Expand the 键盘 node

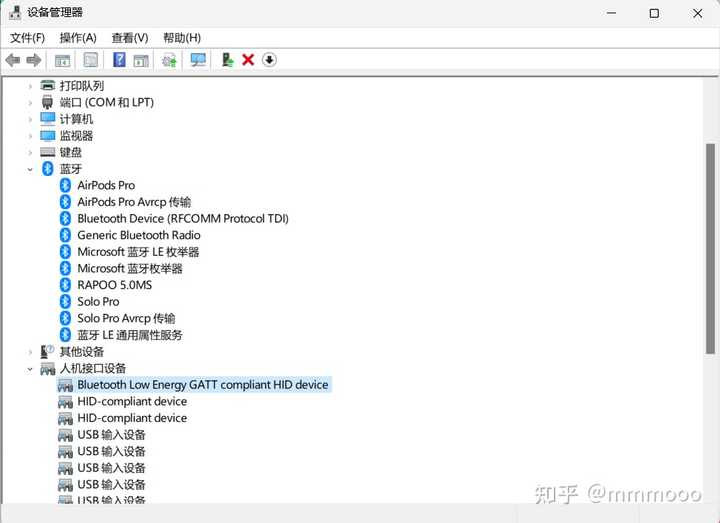(x=30, y=152)
